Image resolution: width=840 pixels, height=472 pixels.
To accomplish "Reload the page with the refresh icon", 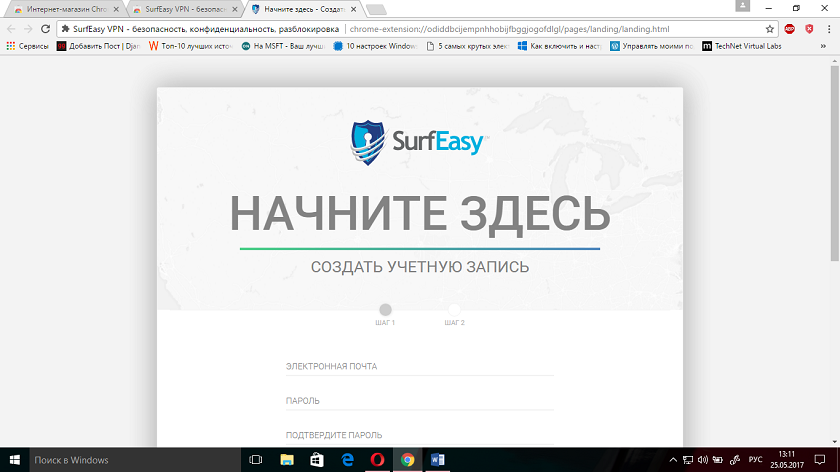I will click(x=45, y=29).
